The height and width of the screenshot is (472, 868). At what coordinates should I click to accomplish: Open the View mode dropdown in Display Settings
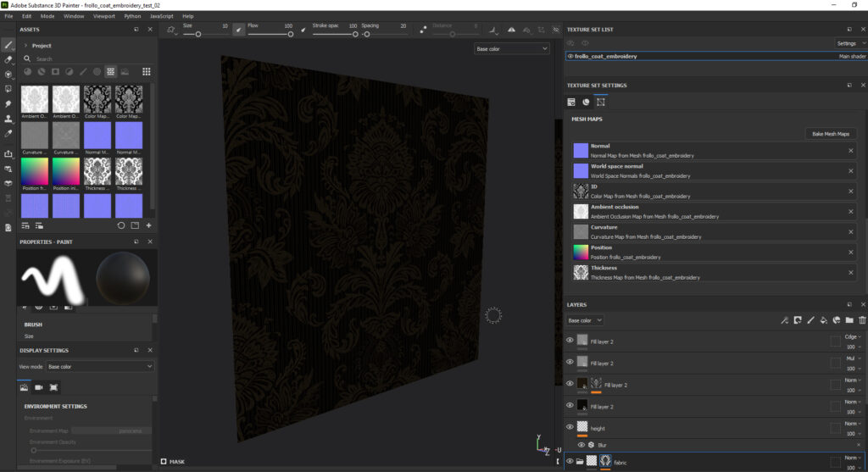click(100, 366)
